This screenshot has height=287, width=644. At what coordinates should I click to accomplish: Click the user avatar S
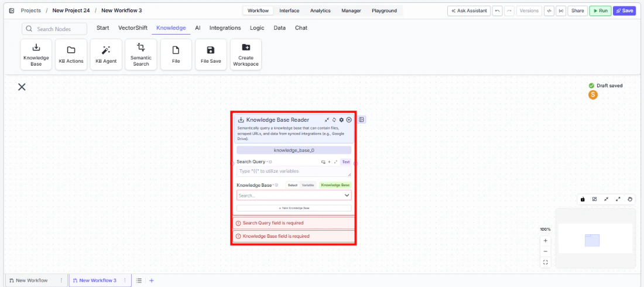pos(592,95)
